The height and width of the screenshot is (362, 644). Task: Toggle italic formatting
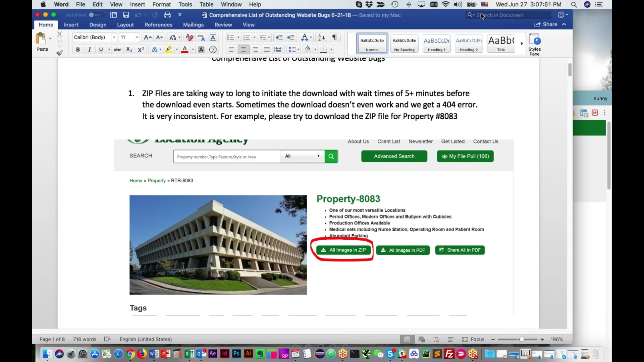click(89, 49)
